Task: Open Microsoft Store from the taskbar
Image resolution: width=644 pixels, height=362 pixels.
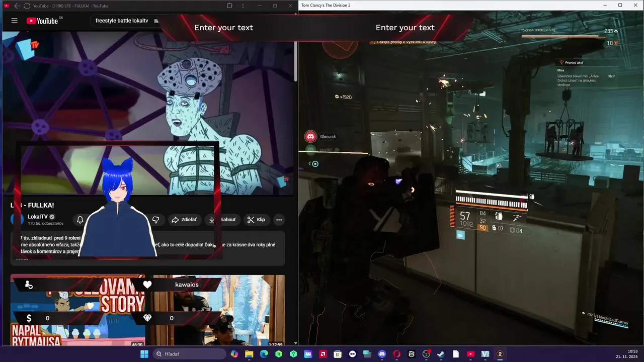Action: pos(338,354)
